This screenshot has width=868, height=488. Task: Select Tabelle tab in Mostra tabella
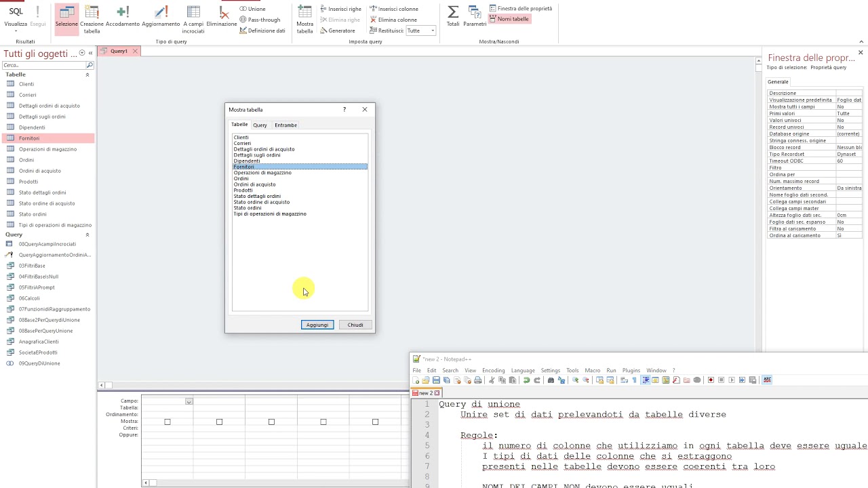pos(239,125)
